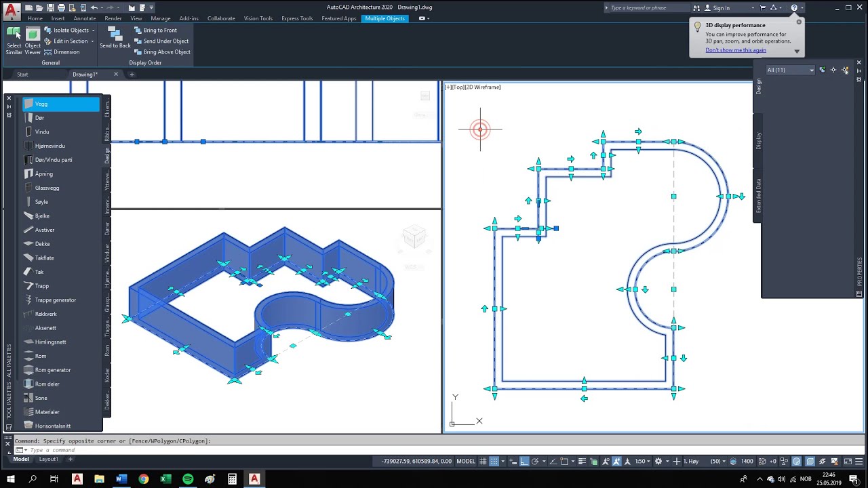
Task: Open the Annotate ribbon tab
Action: click(85, 18)
